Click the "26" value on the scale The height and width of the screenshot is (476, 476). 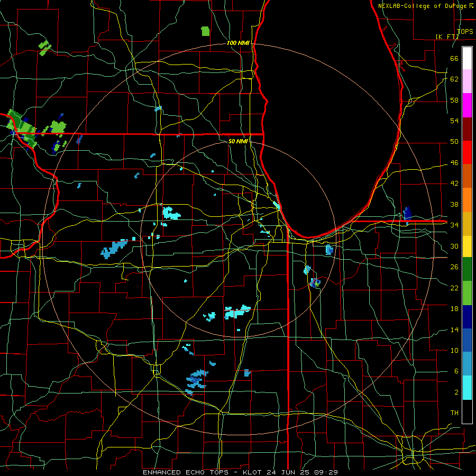pyautogui.click(x=454, y=267)
